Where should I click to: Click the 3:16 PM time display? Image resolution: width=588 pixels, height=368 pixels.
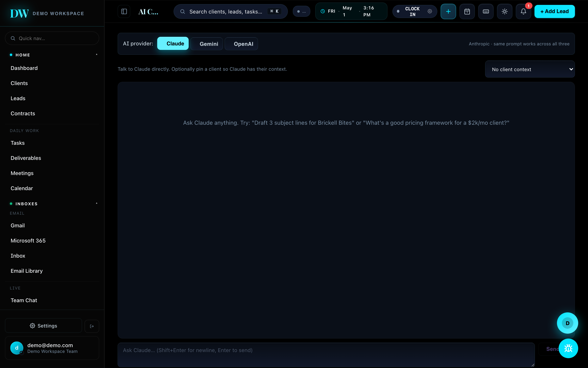pyautogui.click(x=369, y=11)
